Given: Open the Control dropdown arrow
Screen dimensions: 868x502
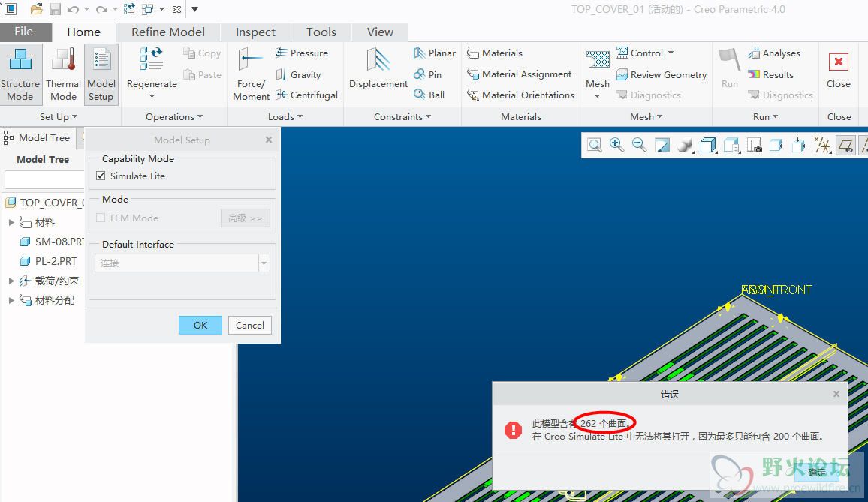Looking at the screenshot, I should (x=671, y=53).
